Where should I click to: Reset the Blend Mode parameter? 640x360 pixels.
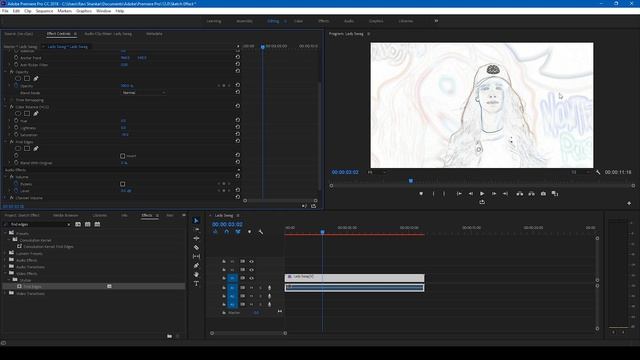[x=238, y=93]
